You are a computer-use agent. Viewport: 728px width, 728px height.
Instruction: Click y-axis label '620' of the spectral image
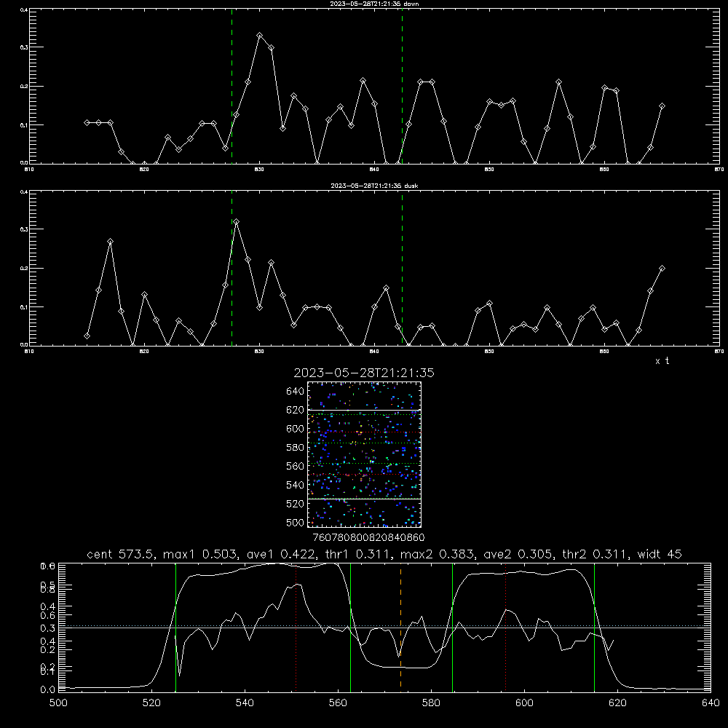coord(296,410)
